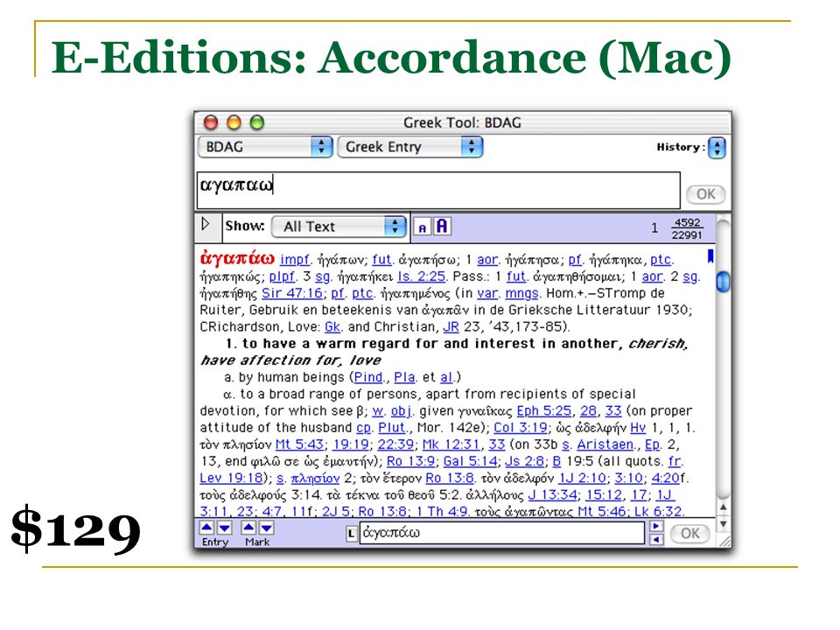
Task: Click the window title Greek Tool: BDAG
Action: point(462,122)
